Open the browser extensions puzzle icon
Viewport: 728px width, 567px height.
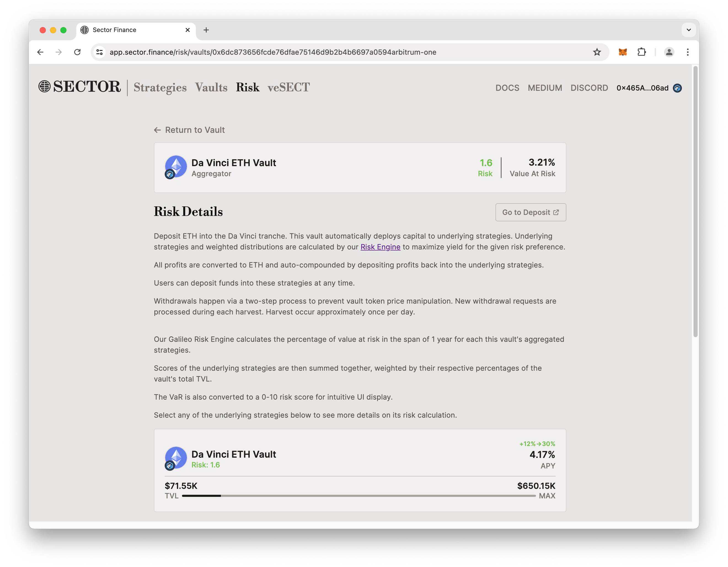click(x=641, y=52)
